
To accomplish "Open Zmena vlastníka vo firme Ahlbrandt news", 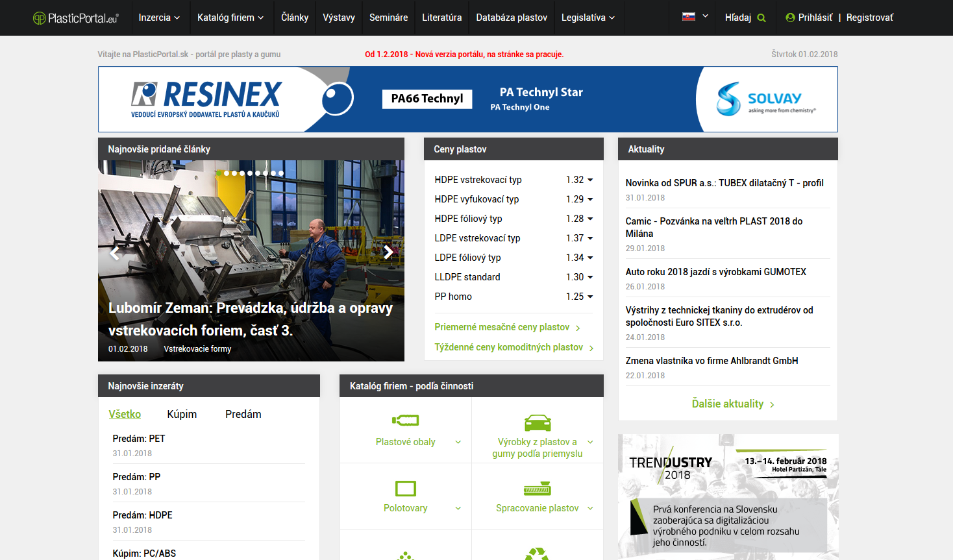I will pos(712,361).
